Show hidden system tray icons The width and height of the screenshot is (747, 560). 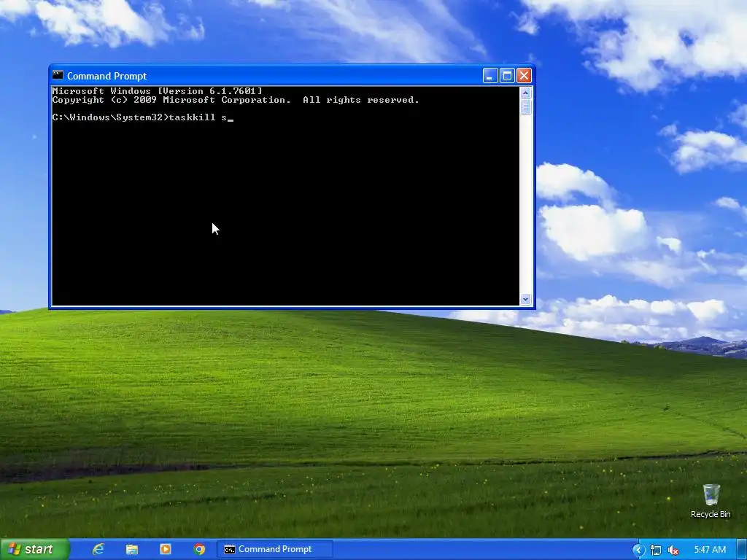click(x=638, y=550)
